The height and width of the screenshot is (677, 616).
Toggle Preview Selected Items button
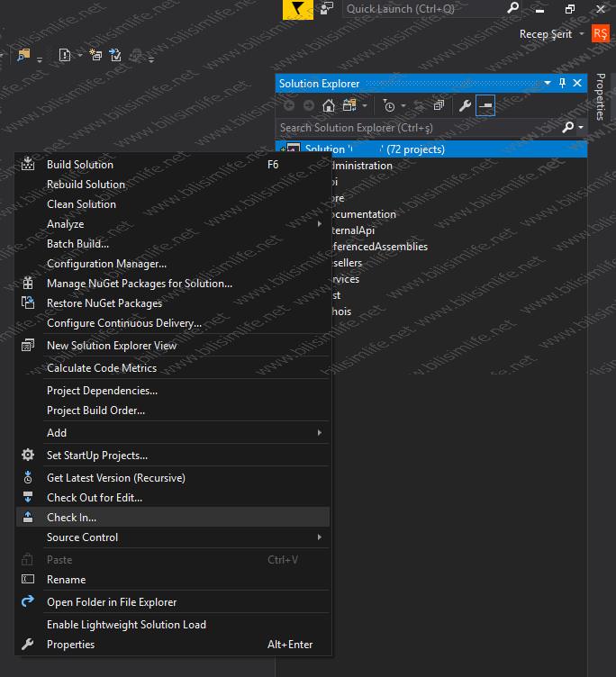[485, 105]
